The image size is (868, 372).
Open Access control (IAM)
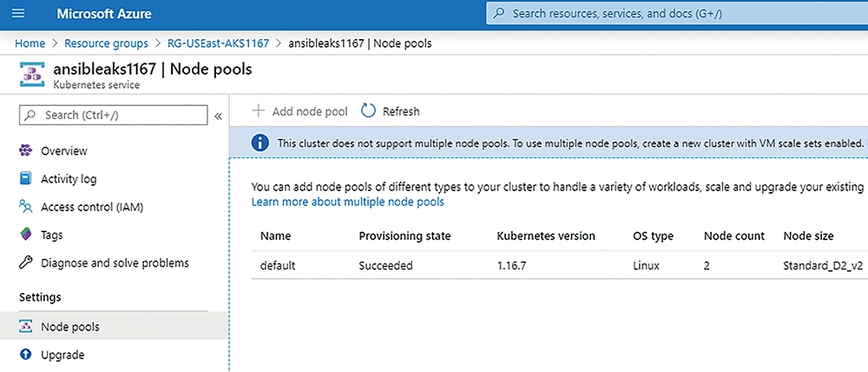(x=92, y=207)
